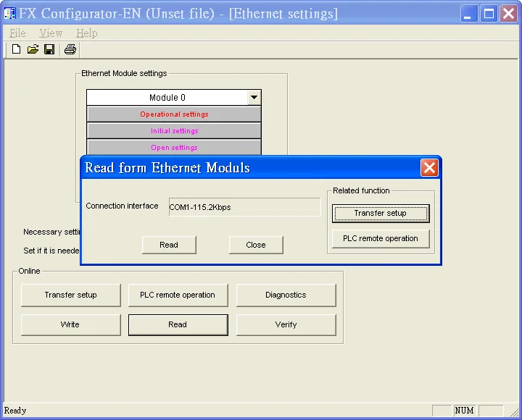
Task: Click Transfer setup in Related function group
Action: (381, 213)
